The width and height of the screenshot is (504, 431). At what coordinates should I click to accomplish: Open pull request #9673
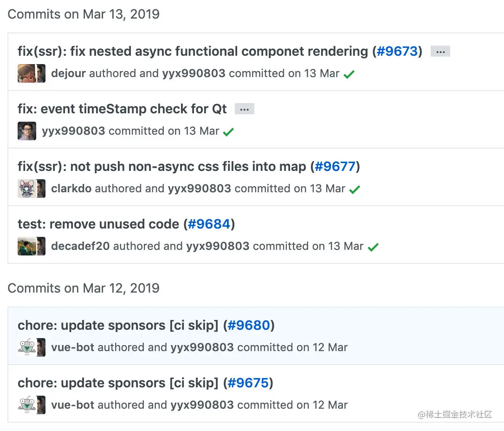coord(397,51)
